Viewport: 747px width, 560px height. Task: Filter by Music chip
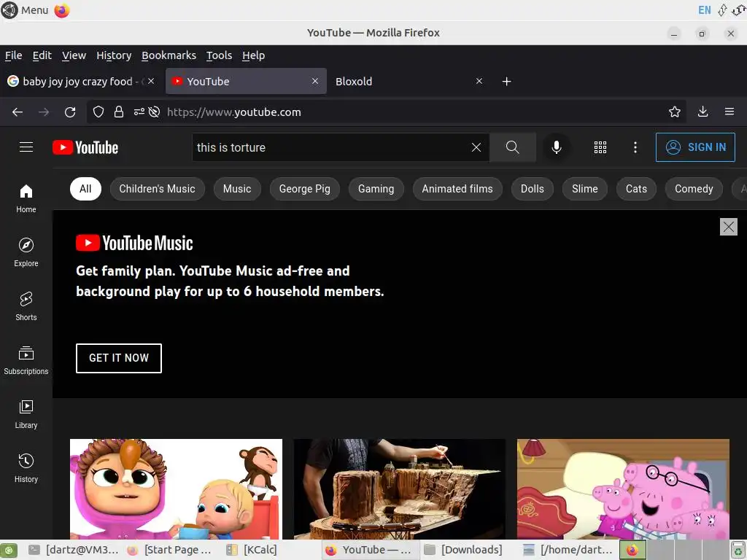237,189
